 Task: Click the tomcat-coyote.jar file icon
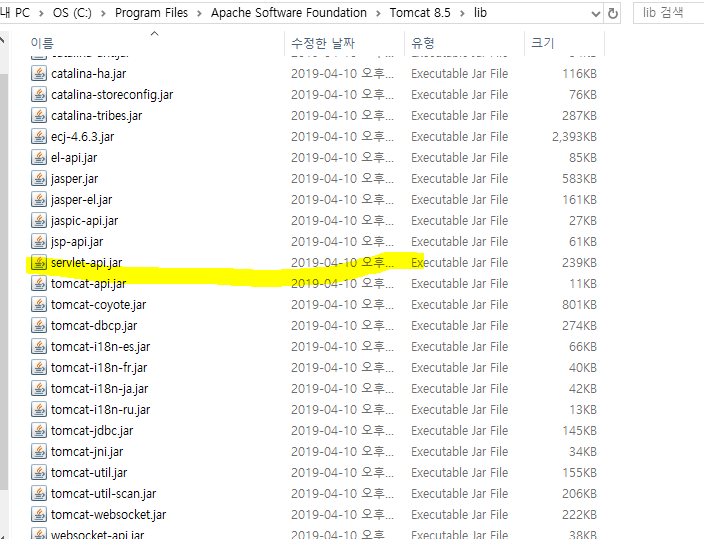coord(39,304)
